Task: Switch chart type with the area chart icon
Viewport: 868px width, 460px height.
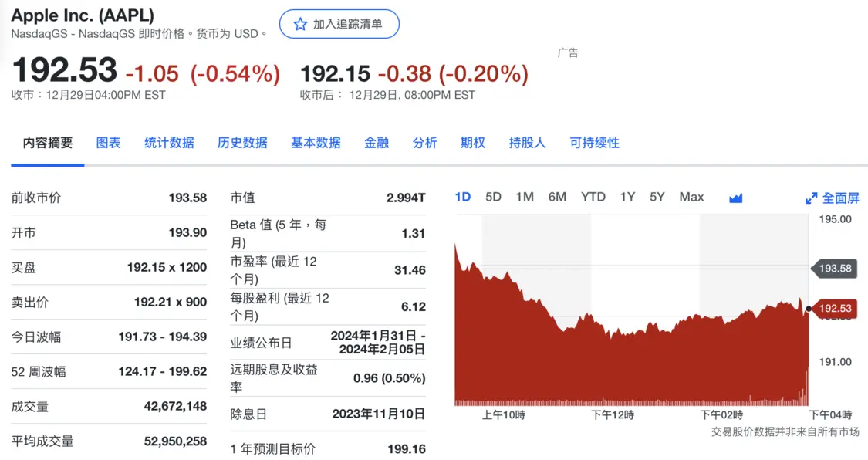Action: (x=735, y=198)
